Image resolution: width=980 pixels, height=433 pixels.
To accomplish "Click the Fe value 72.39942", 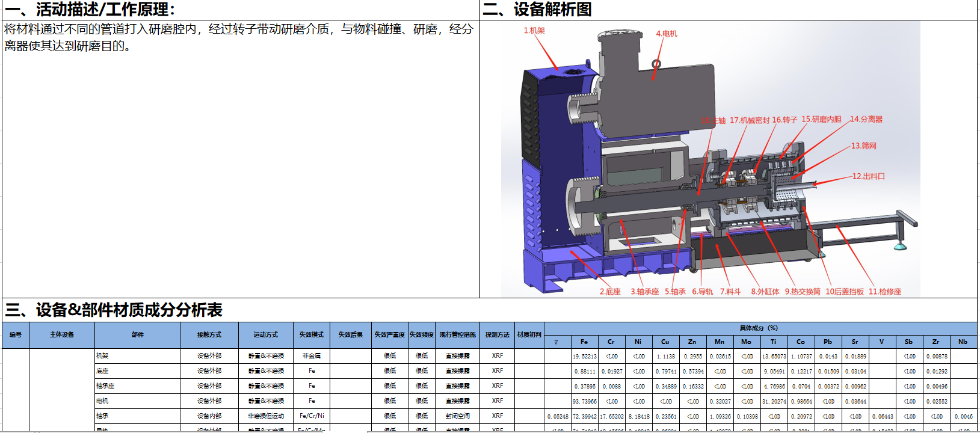I will [585, 416].
